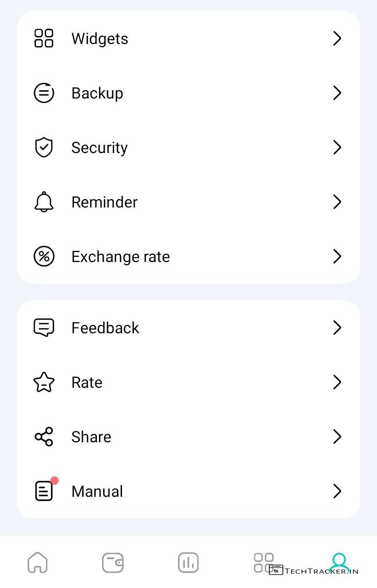Viewport: 377px width, 588px height.
Task: Switch to the Statistics chart tab
Action: [188, 563]
